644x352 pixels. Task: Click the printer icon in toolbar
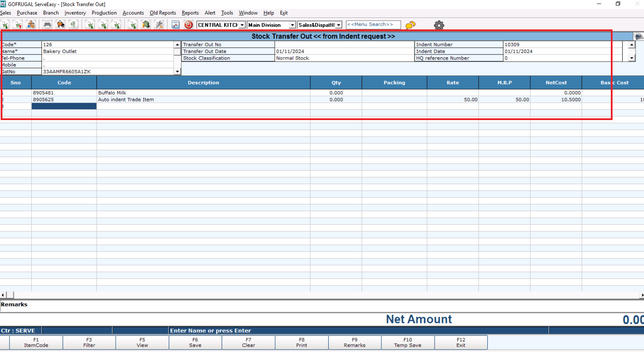click(x=47, y=25)
